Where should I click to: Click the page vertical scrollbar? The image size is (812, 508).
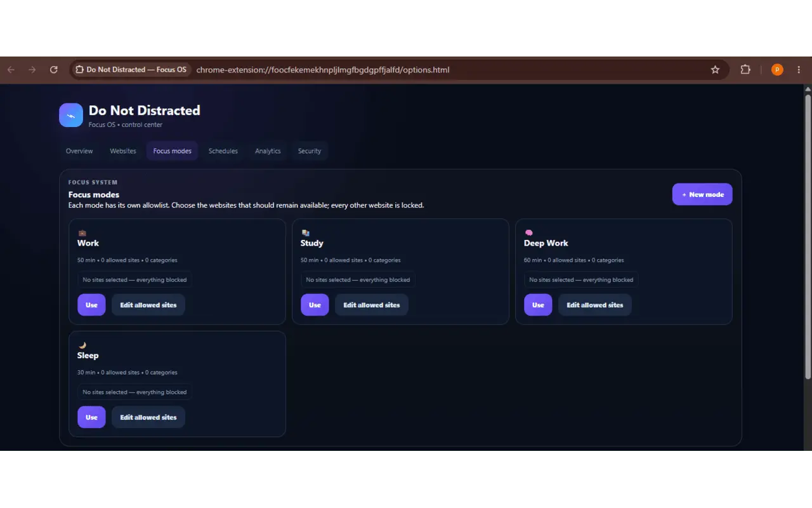[x=808, y=236]
